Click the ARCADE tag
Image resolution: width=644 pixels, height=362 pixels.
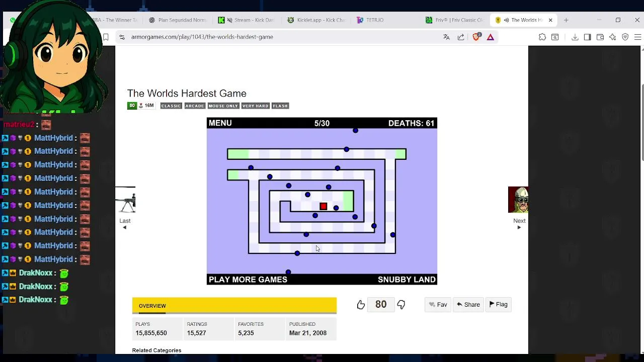[x=195, y=106]
